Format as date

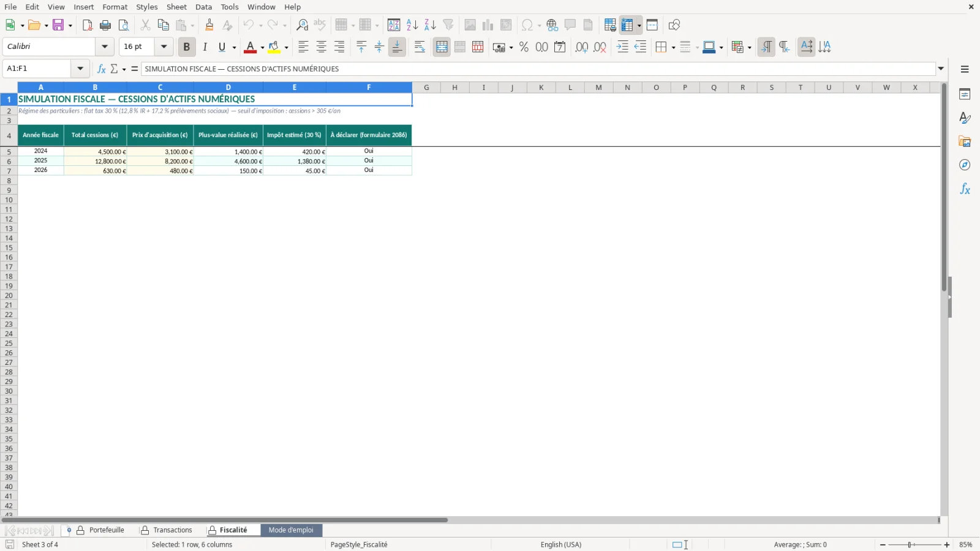click(x=560, y=47)
